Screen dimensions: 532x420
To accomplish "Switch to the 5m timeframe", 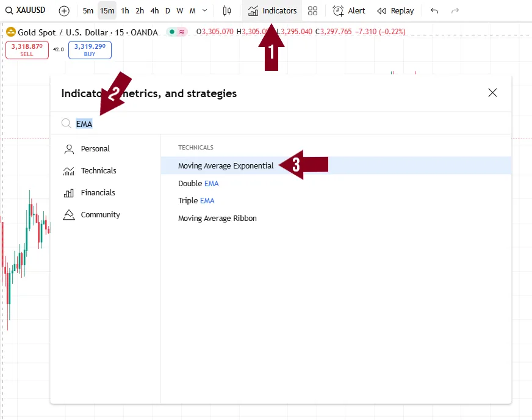I will click(x=88, y=10).
